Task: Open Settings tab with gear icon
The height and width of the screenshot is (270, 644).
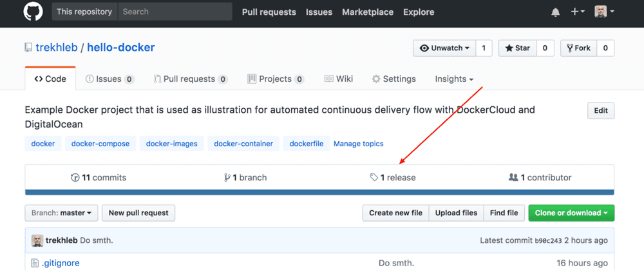Action: (x=393, y=79)
